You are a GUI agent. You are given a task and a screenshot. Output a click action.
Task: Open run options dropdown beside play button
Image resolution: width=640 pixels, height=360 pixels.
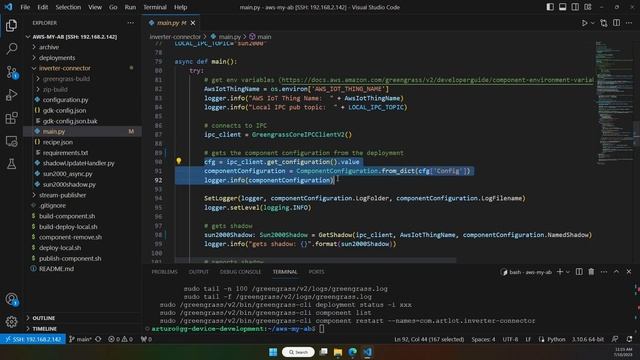point(593,23)
